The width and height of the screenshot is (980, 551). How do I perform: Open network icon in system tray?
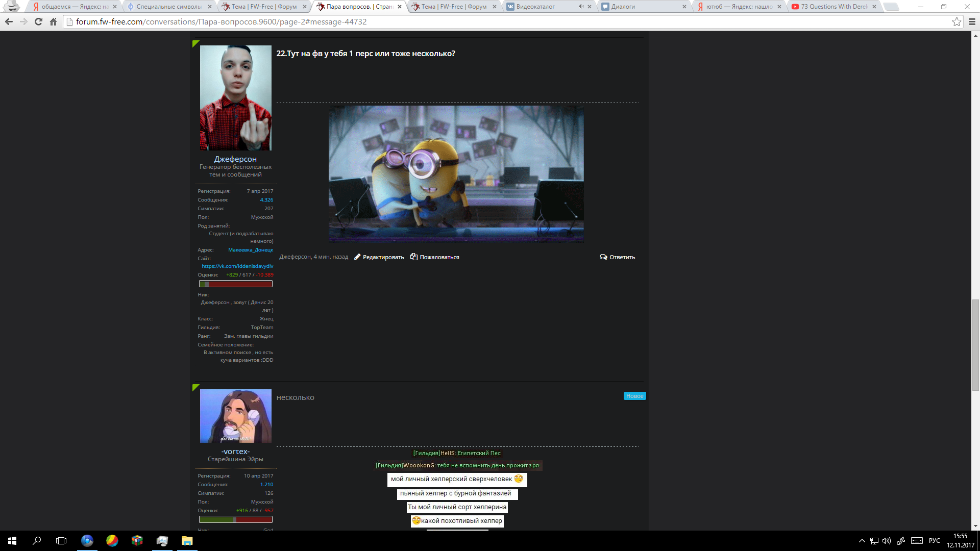(874, 541)
